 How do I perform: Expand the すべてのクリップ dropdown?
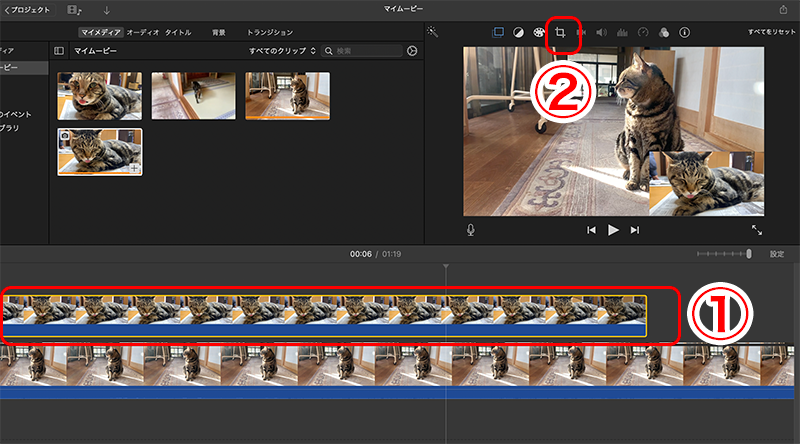click(x=282, y=50)
